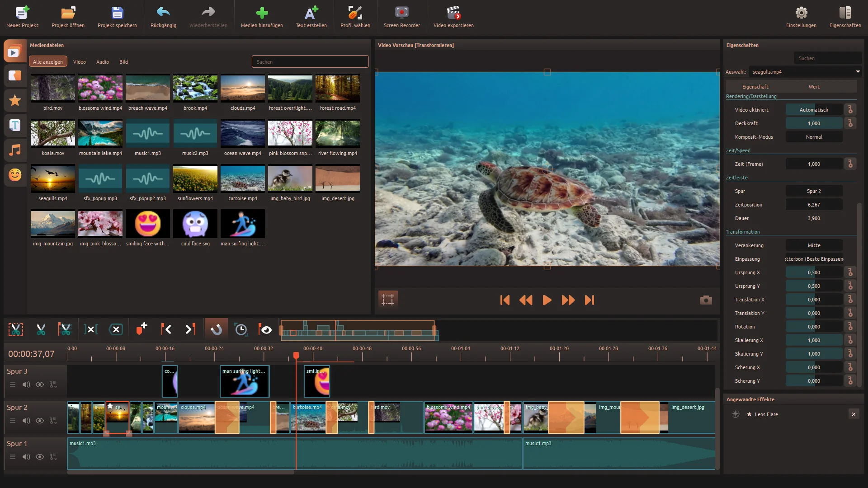Toggle visibility of Spur 1
Image resolution: width=868 pixels, height=488 pixels.
[40, 457]
